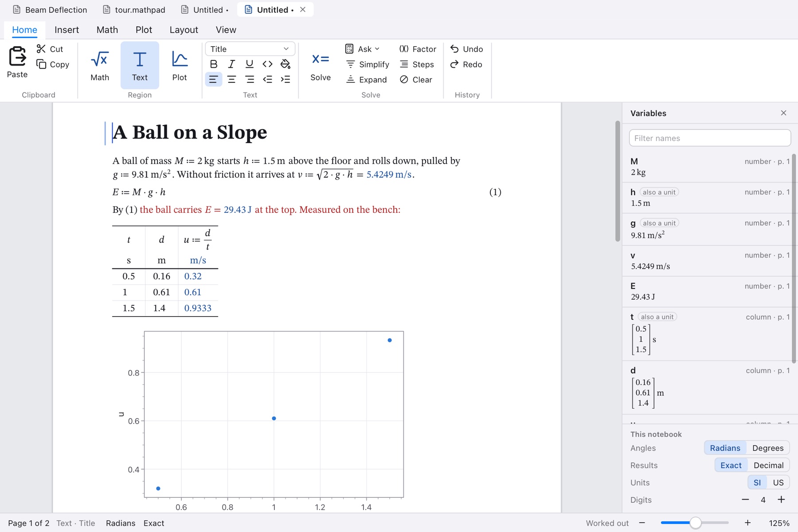
Task: Click the Filter names input field
Action: pos(710,138)
